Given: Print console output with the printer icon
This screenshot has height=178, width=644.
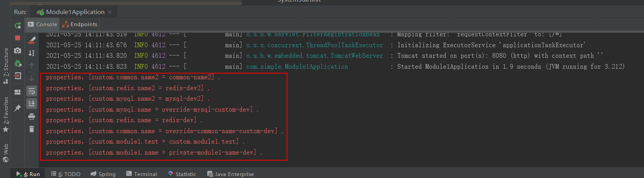Looking at the screenshot, I should coord(32,116).
